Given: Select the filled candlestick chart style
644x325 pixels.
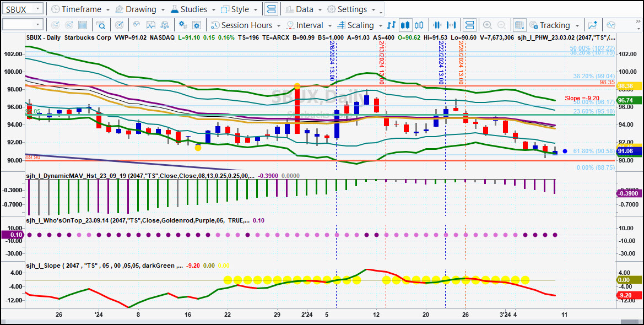Looking at the screenshot, I should [405, 25].
